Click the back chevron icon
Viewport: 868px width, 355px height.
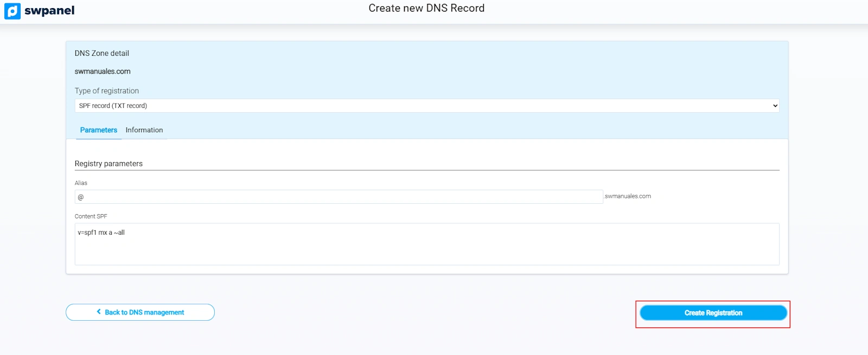coord(99,312)
